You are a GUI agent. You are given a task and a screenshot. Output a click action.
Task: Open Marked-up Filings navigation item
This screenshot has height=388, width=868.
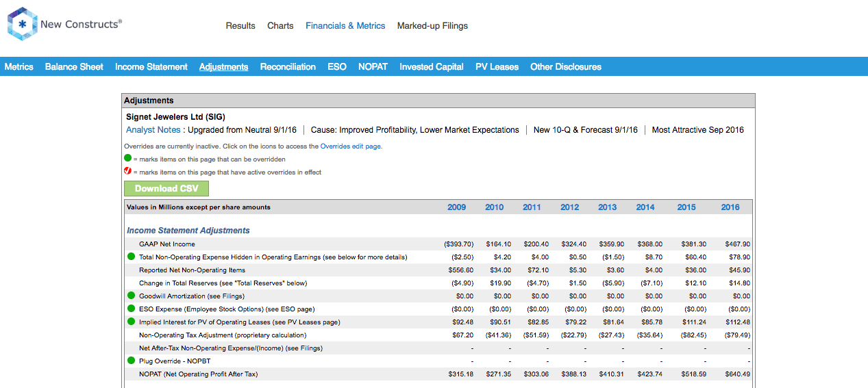pos(432,26)
